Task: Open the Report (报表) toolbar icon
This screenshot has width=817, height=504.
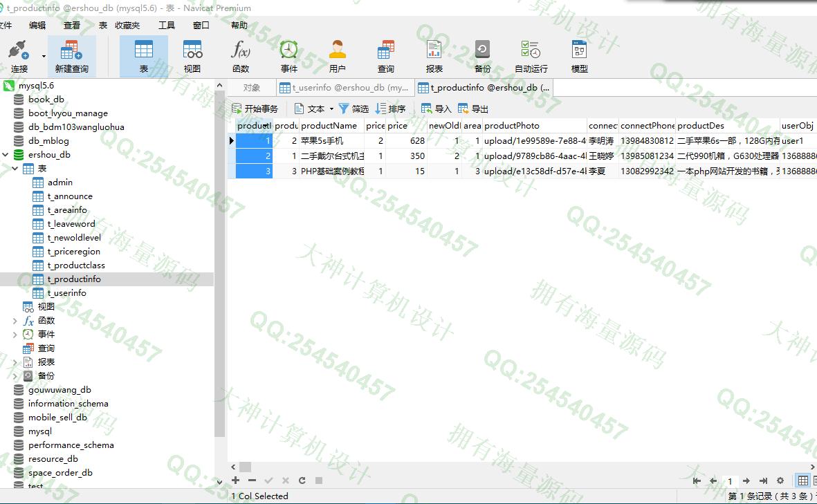Action: [434, 56]
